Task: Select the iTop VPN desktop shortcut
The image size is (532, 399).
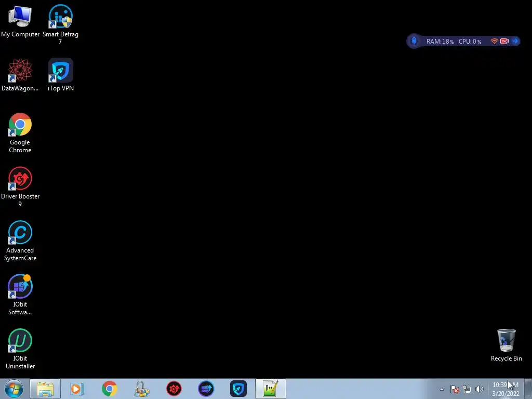Action: (61, 75)
